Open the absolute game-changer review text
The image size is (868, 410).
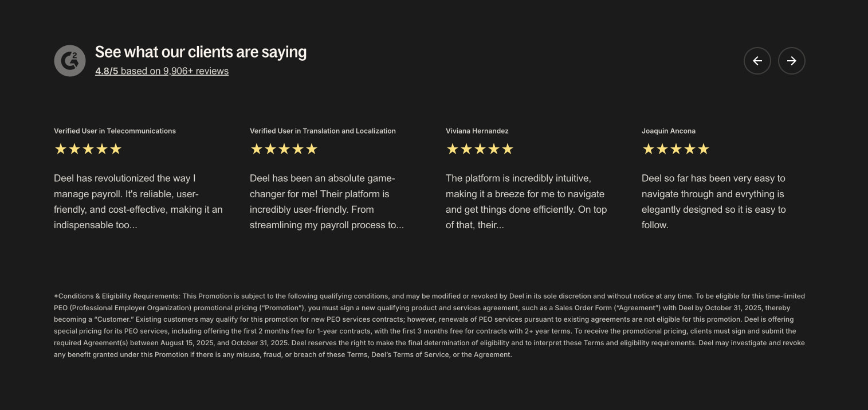(327, 202)
